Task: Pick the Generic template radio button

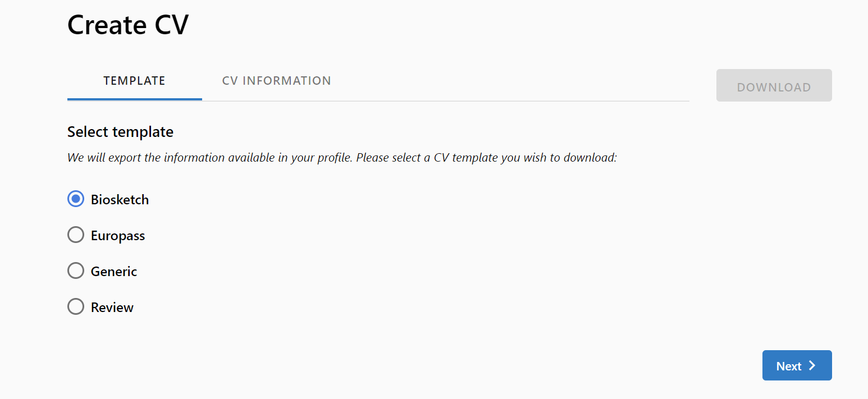Action: pyautogui.click(x=76, y=271)
